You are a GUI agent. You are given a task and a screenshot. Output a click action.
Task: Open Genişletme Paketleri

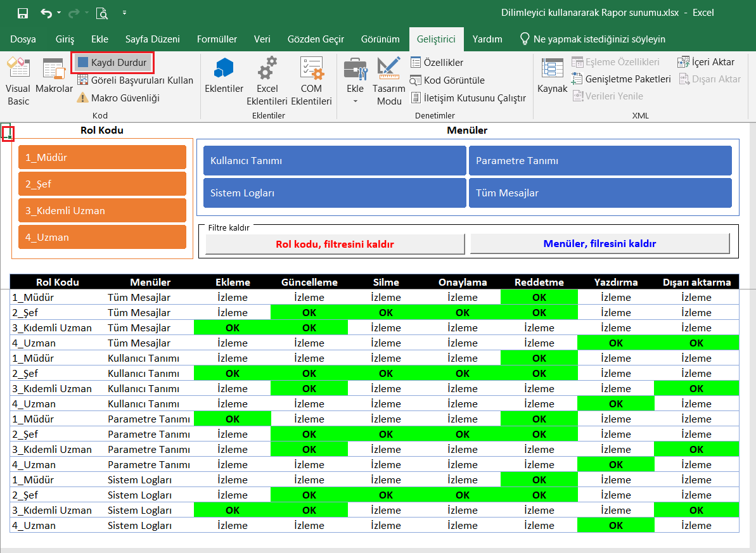point(622,79)
